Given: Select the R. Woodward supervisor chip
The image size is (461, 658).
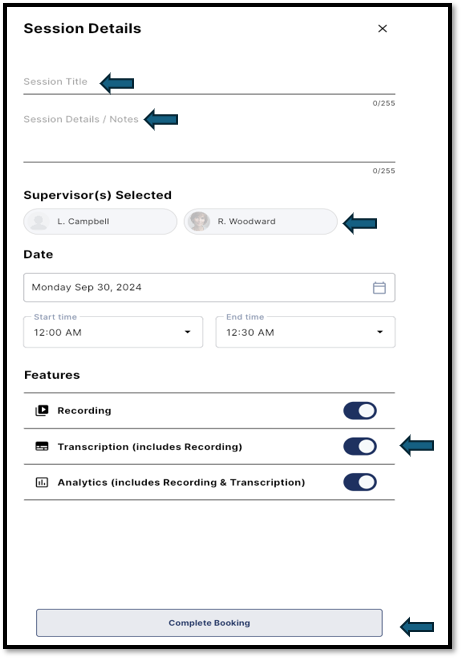Looking at the screenshot, I should [260, 222].
